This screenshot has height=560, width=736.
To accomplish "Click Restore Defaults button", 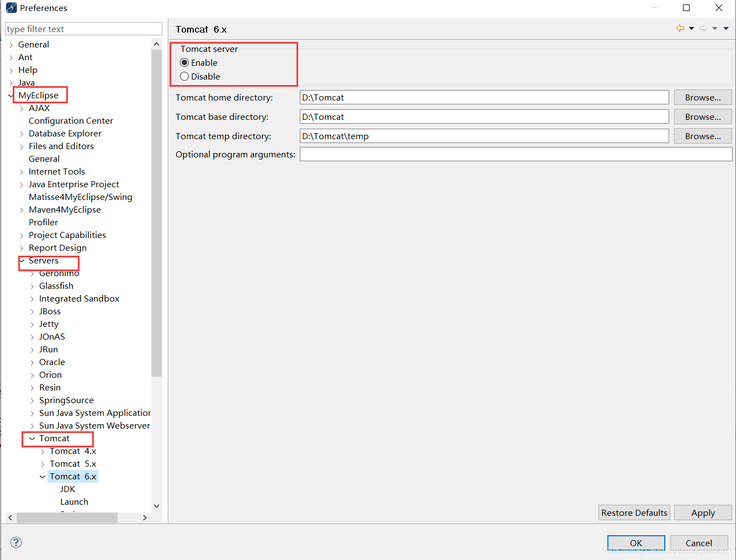I will 634,513.
